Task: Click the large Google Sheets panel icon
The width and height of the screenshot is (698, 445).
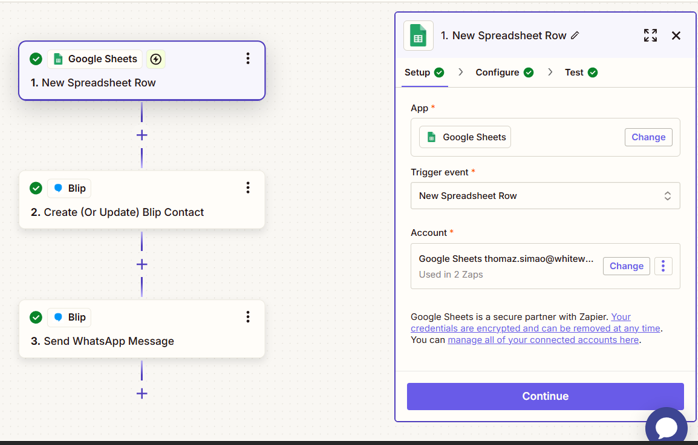Action: tap(418, 35)
